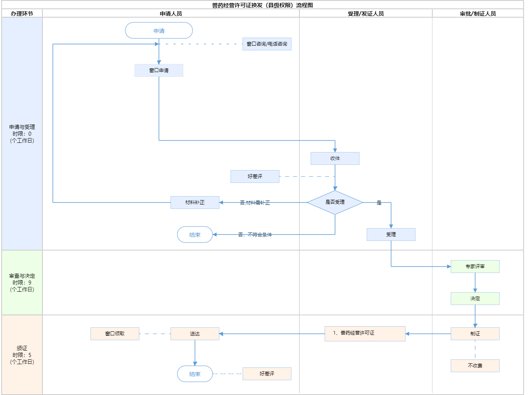This screenshot has height=395, width=532.
Task: Click 结束 node below 送达
Action: click(x=195, y=374)
